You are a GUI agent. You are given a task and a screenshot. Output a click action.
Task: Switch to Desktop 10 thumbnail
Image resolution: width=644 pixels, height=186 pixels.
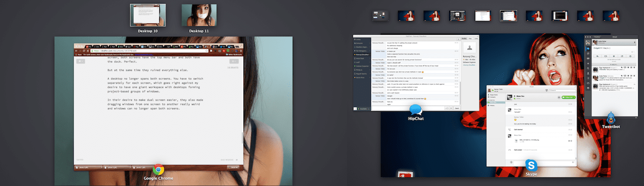tap(148, 15)
